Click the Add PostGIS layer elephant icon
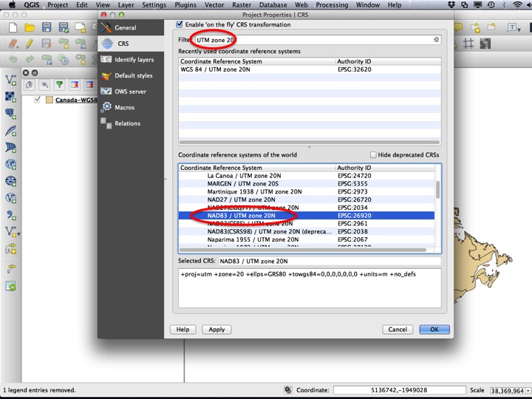The image size is (532, 399). pos(10,114)
